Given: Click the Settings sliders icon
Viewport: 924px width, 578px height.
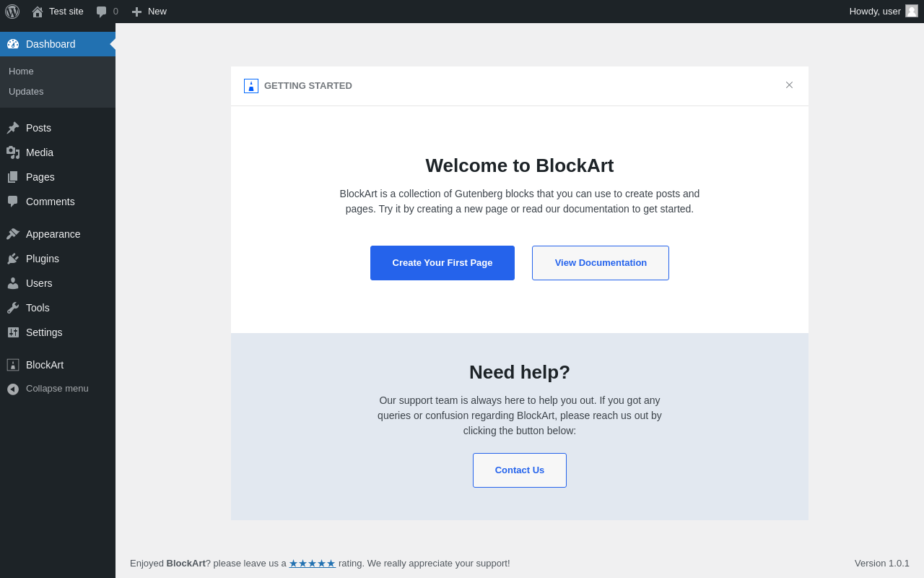Looking at the screenshot, I should tap(13, 332).
